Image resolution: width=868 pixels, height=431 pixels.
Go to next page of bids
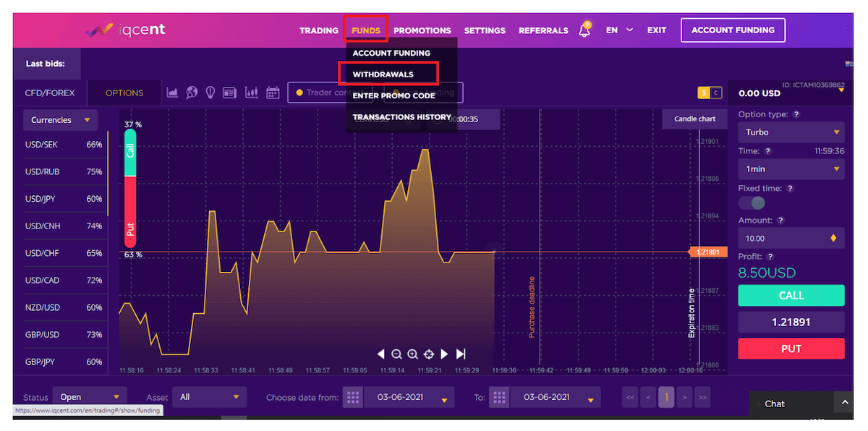pyautogui.click(x=684, y=397)
